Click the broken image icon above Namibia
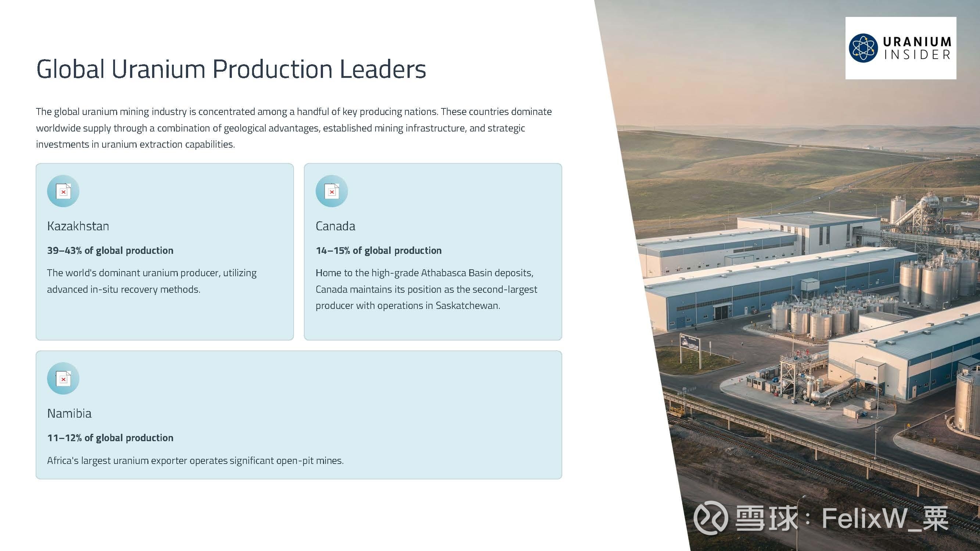980x551 pixels. [63, 379]
